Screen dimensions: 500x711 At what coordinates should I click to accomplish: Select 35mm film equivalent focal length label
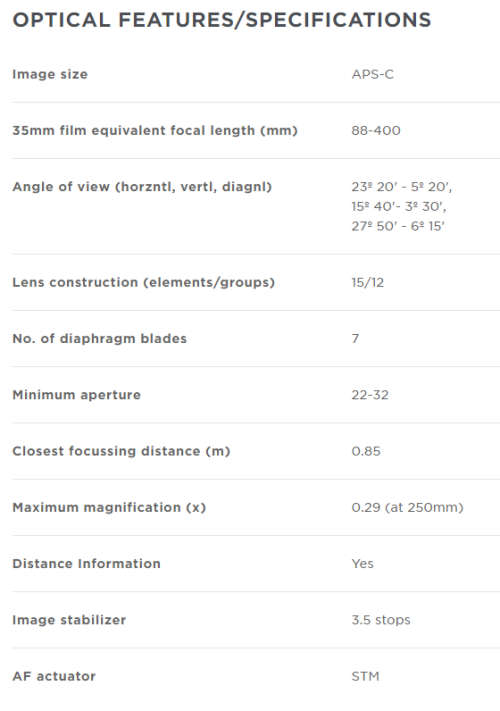(x=155, y=131)
